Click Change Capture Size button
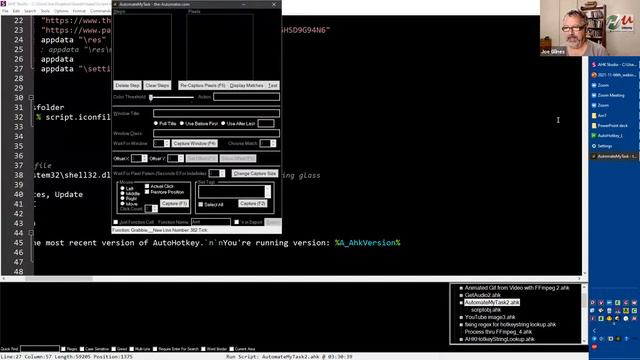Viewport: 640px width, 360px height. 255,173
